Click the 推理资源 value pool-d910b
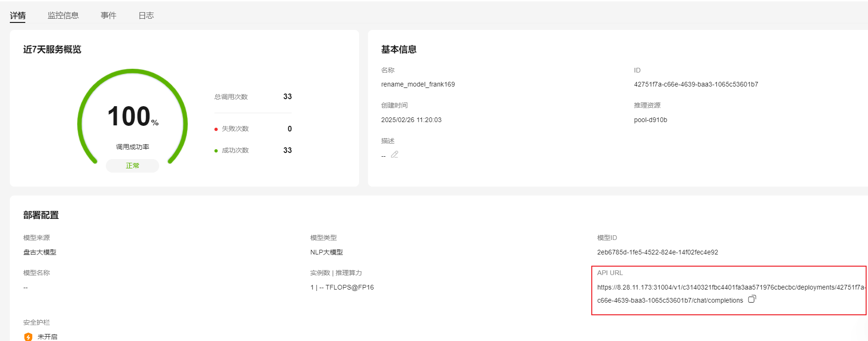 650,120
